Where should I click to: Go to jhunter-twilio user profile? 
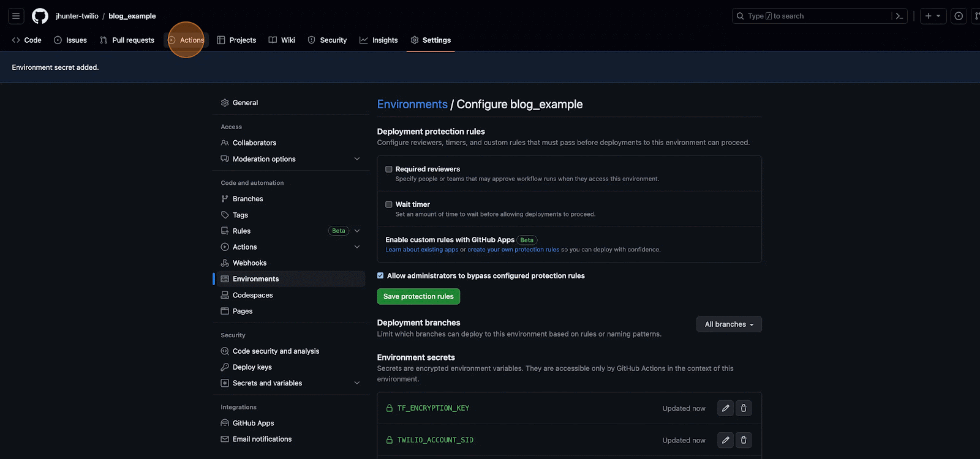point(77,16)
